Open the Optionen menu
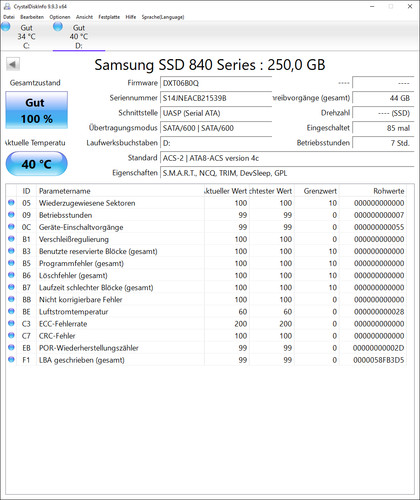 coord(60,17)
